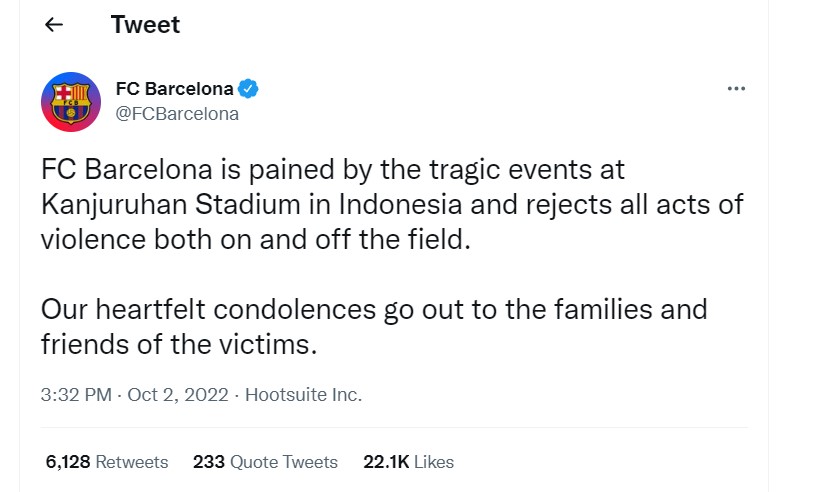Visit the @FCBarcelona handle
This screenshot has width=817, height=492.
pos(177,114)
